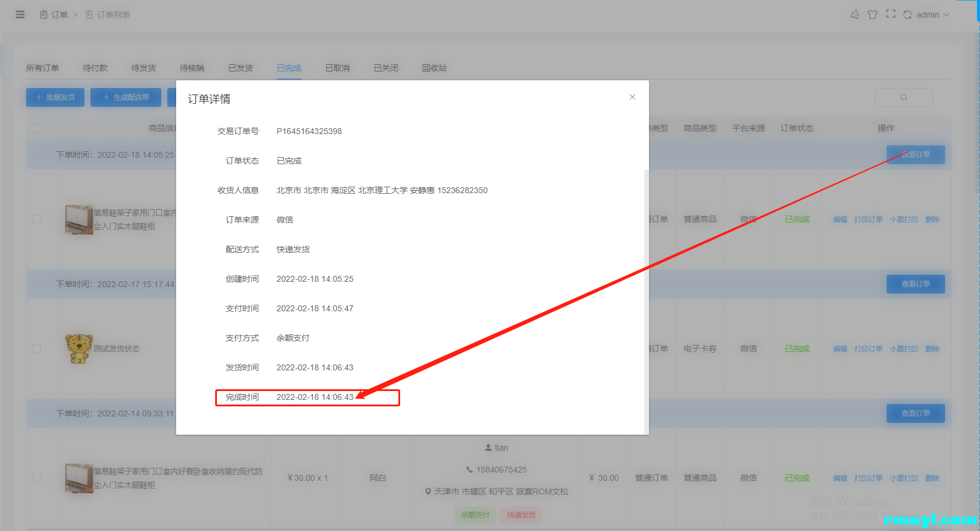The width and height of the screenshot is (980, 531).
Task: Click the 生成配送单 button
Action: tap(126, 97)
